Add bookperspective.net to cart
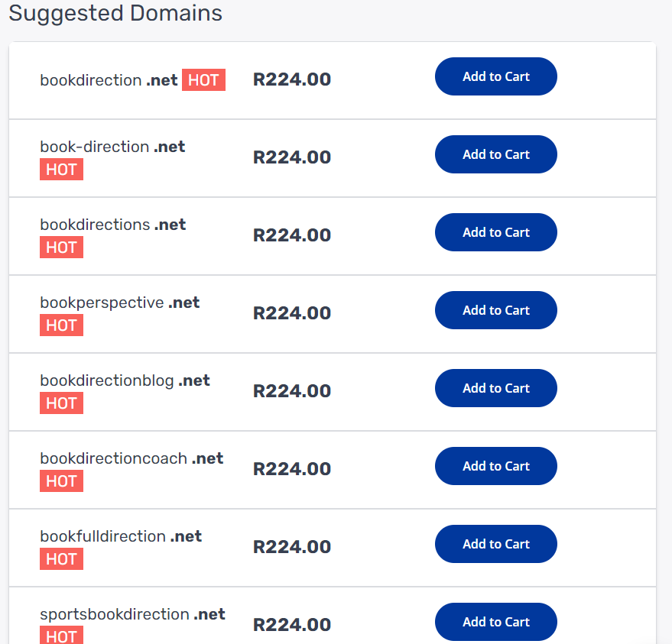This screenshot has height=644, width=672. [x=496, y=310]
